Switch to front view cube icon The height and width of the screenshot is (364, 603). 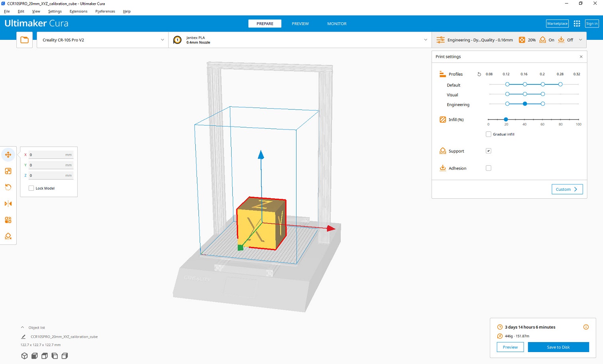pos(35,356)
